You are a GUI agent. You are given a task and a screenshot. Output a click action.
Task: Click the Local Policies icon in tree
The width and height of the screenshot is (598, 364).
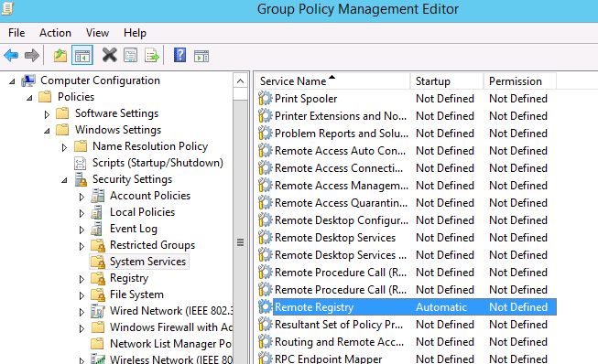tap(97, 212)
